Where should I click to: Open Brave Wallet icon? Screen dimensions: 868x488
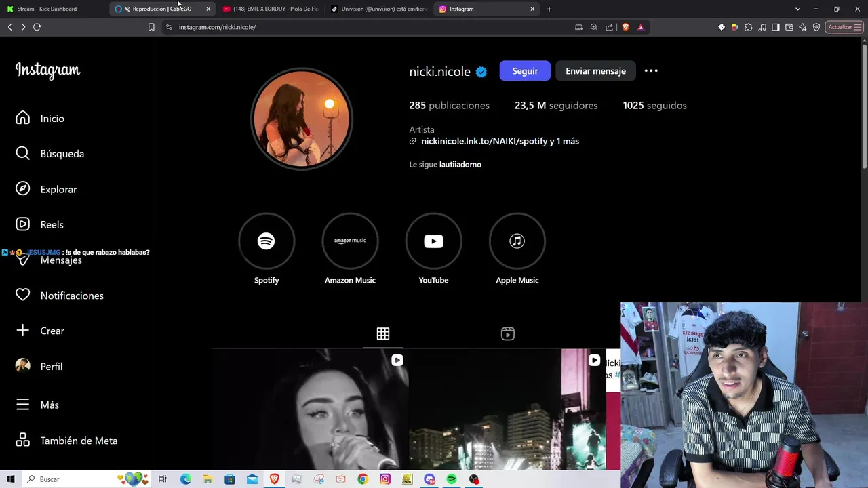[x=789, y=27]
